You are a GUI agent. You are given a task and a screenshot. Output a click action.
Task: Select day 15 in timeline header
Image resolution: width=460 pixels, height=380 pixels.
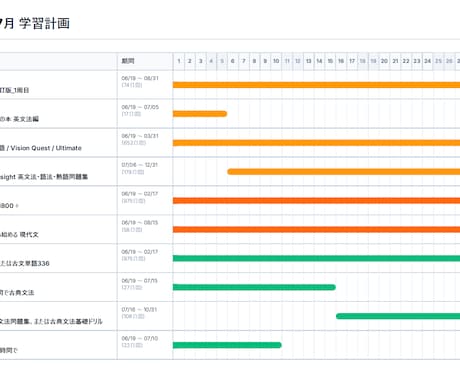pos(330,61)
